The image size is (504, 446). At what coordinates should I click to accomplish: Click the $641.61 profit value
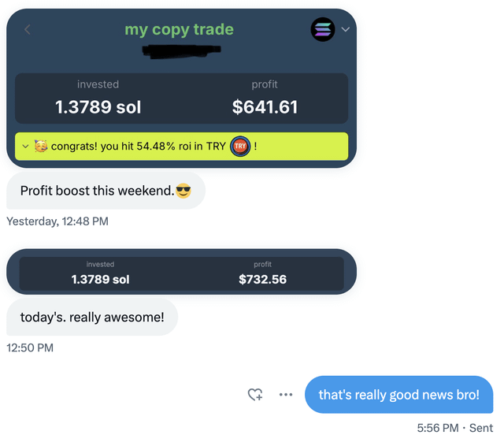click(x=265, y=107)
